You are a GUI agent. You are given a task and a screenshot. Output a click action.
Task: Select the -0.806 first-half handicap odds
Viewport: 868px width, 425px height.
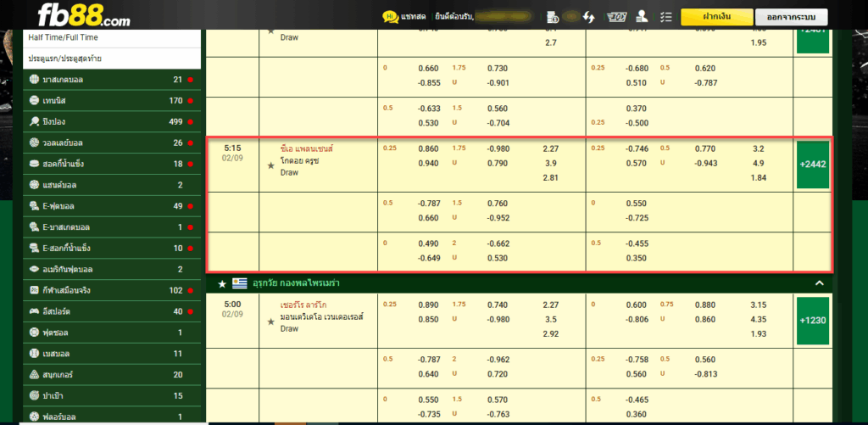(x=636, y=320)
